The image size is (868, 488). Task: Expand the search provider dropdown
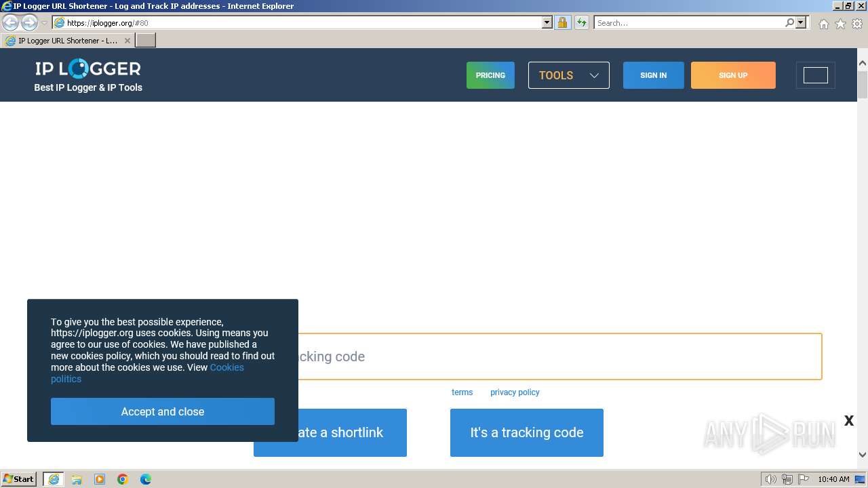pos(801,22)
